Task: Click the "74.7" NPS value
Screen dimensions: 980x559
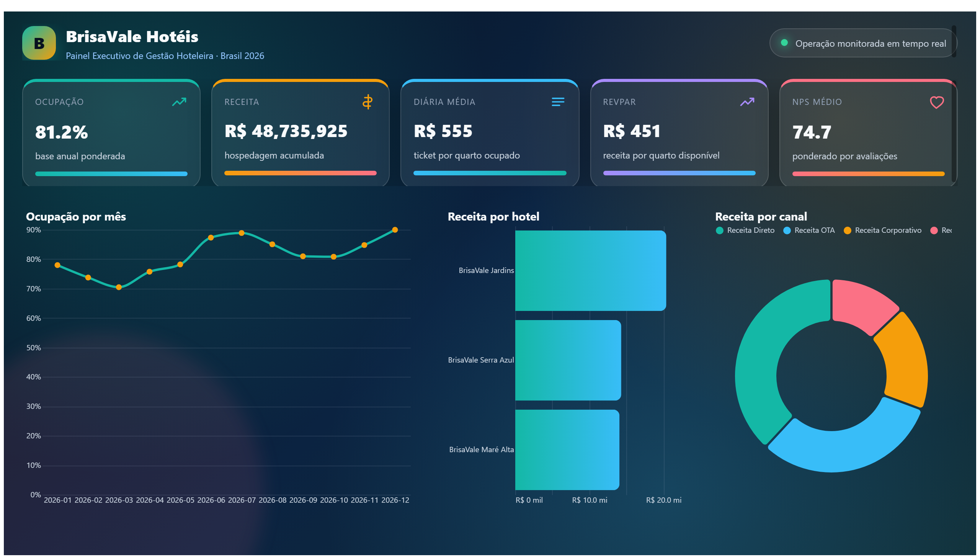Action: [x=812, y=132]
